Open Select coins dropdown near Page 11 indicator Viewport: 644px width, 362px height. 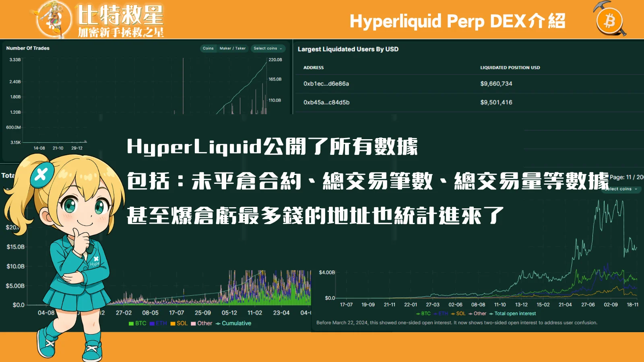pyautogui.click(x=618, y=189)
